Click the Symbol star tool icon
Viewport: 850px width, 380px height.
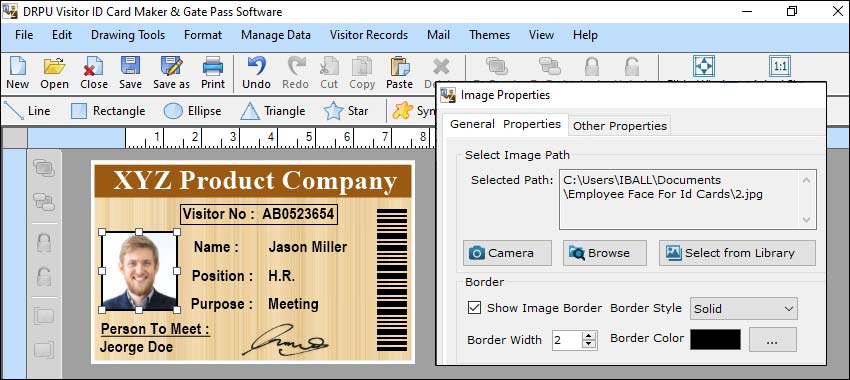click(402, 111)
